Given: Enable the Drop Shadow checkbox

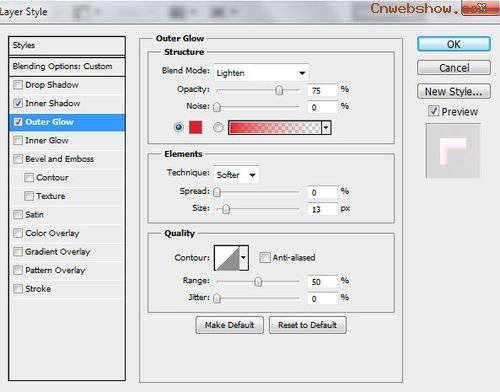Looking at the screenshot, I should pos(18,85).
